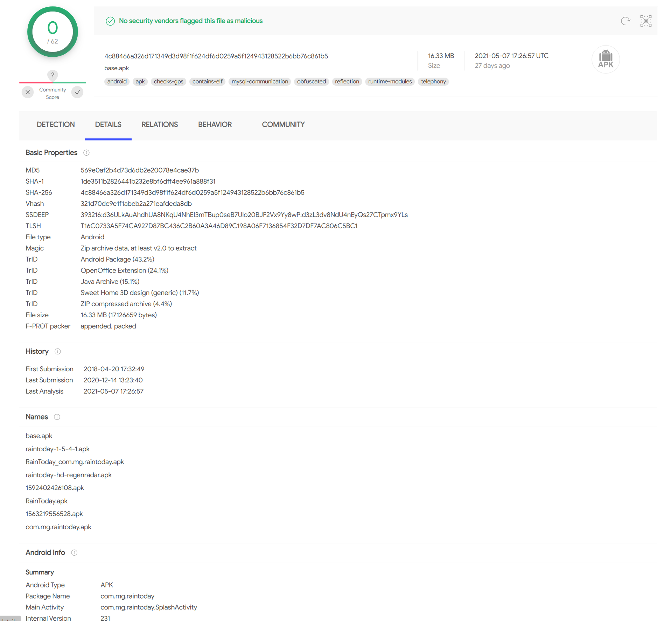
Task: Open the RELATIONS tab
Action: point(160,125)
